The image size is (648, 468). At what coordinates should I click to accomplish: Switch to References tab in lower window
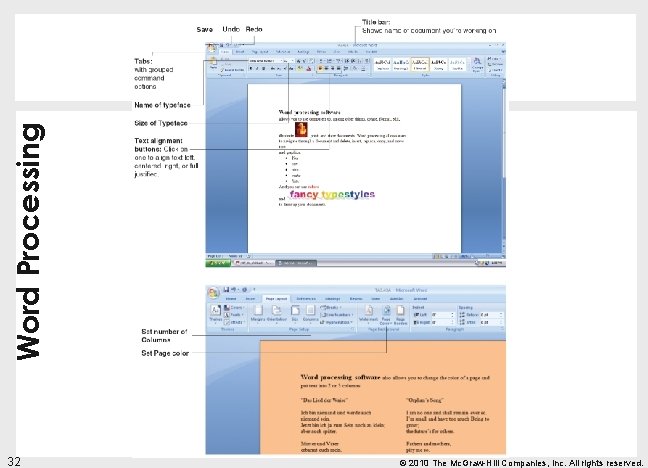pyautogui.click(x=306, y=298)
